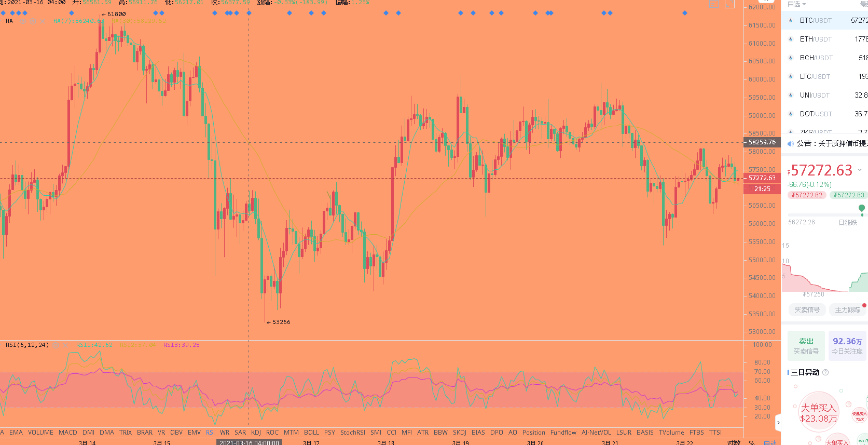Select the KDJ indicator tab
Image resolution: width=868 pixels, height=445 pixels.
(256, 433)
